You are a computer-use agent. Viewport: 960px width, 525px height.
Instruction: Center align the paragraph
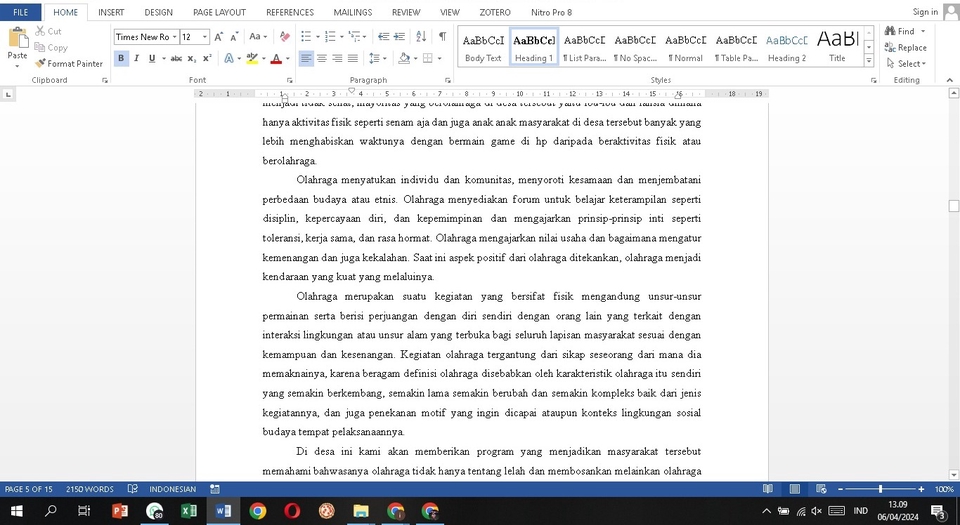coord(321,58)
